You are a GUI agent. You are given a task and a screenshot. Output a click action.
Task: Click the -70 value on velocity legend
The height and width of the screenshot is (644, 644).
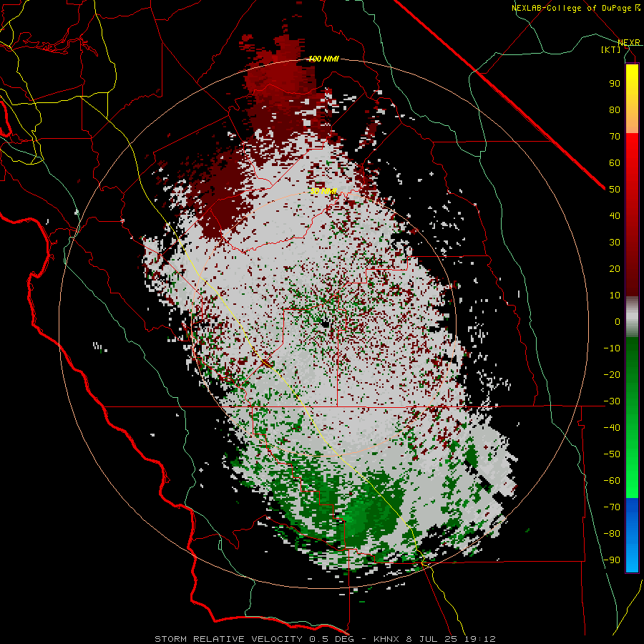612,507
